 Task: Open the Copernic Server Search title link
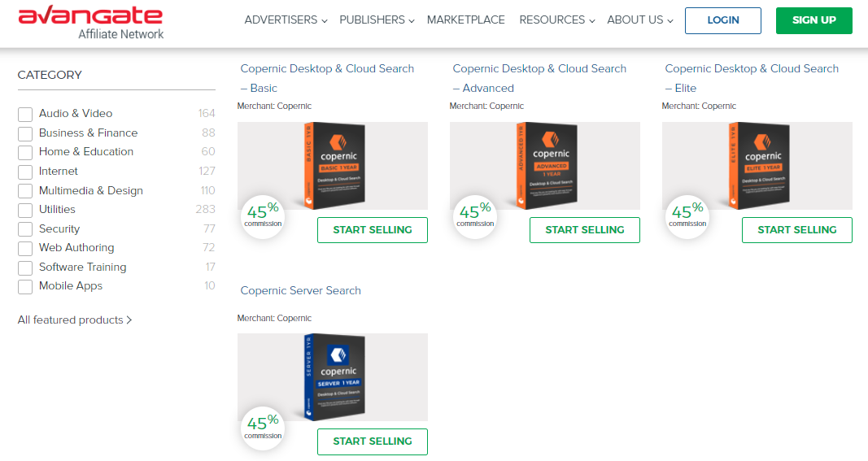[301, 290]
